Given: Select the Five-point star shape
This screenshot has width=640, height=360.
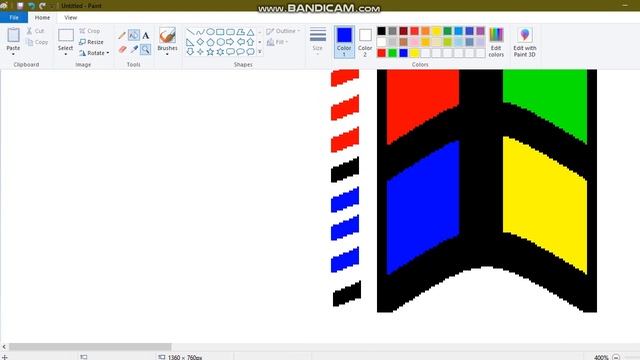Looking at the screenshot, I should pyautogui.click(x=210, y=52).
